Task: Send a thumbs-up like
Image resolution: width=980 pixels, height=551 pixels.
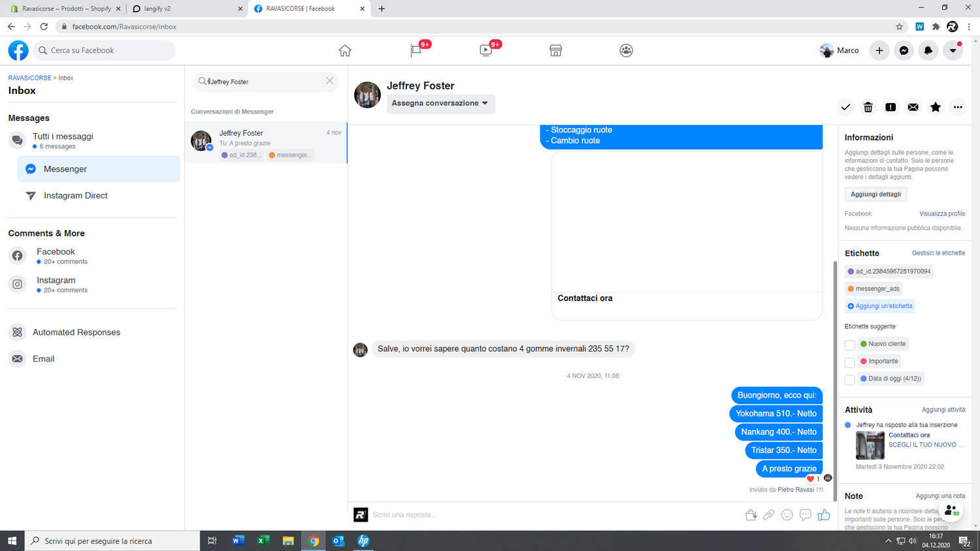Action: pyautogui.click(x=824, y=515)
